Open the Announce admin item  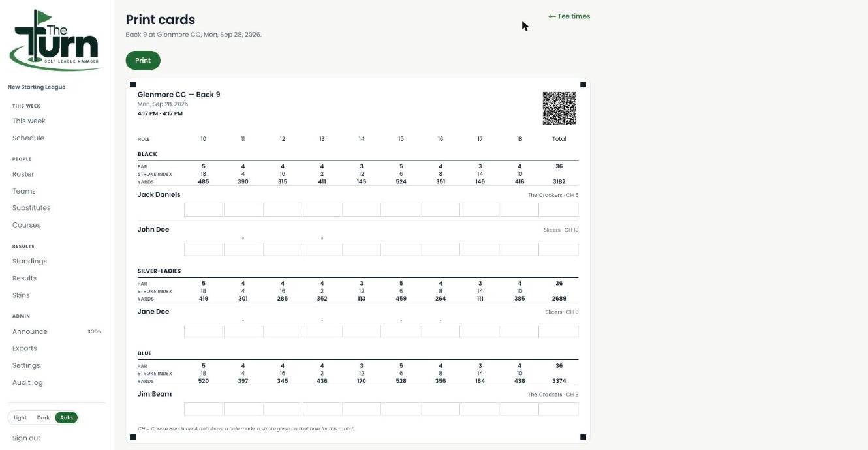click(x=30, y=331)
